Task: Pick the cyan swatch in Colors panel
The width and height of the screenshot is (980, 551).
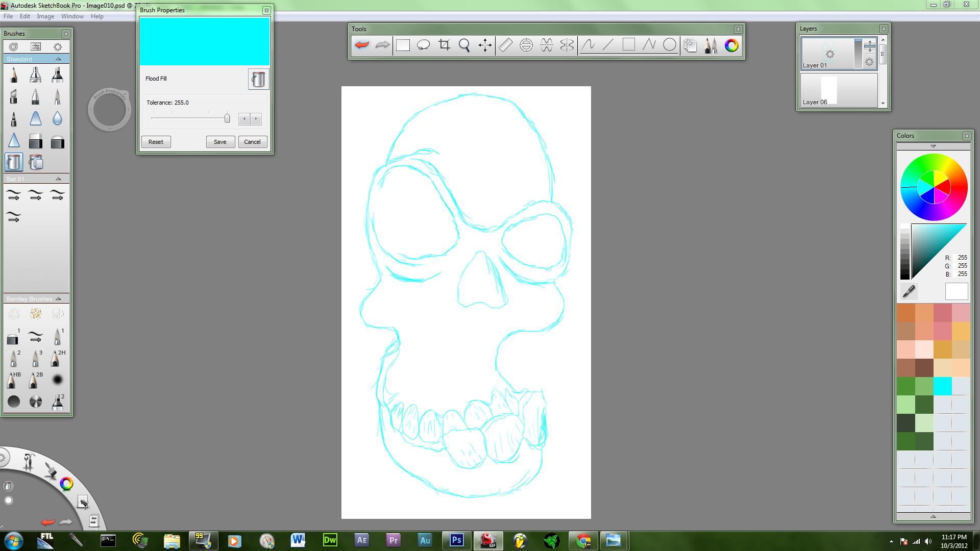Action: [943, 386]
